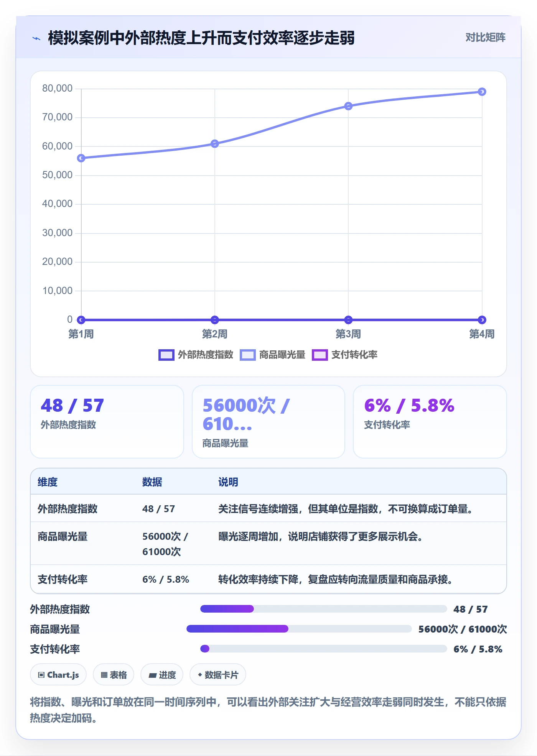Select the 商品曝光量 data point at 第2周

215,144
